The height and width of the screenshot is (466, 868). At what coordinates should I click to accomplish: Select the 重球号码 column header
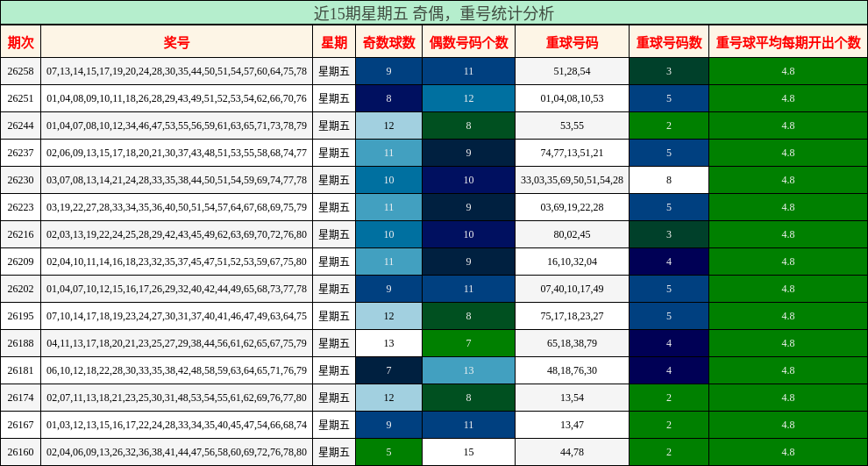pos(572,42)
